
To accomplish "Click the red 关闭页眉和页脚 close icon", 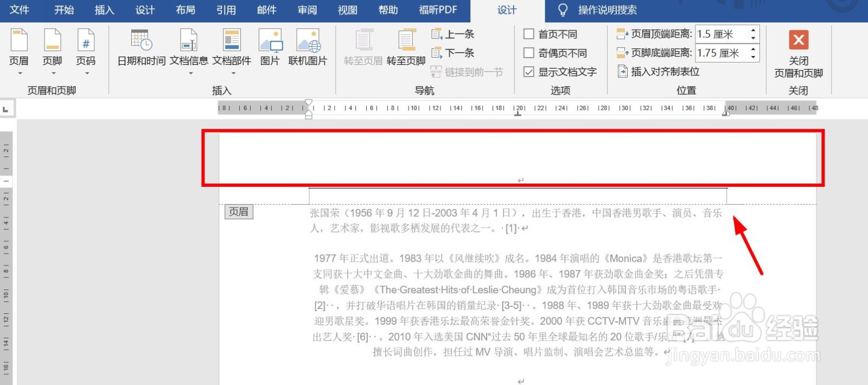I will click(x=799, y=40).
